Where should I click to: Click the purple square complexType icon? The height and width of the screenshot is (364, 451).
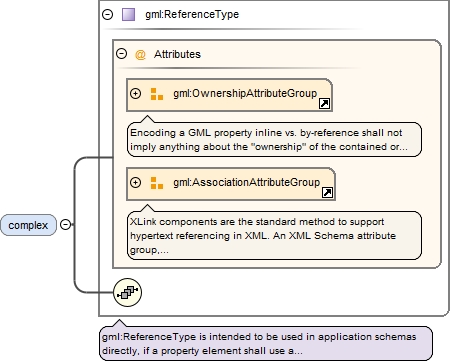coord(128,15)
